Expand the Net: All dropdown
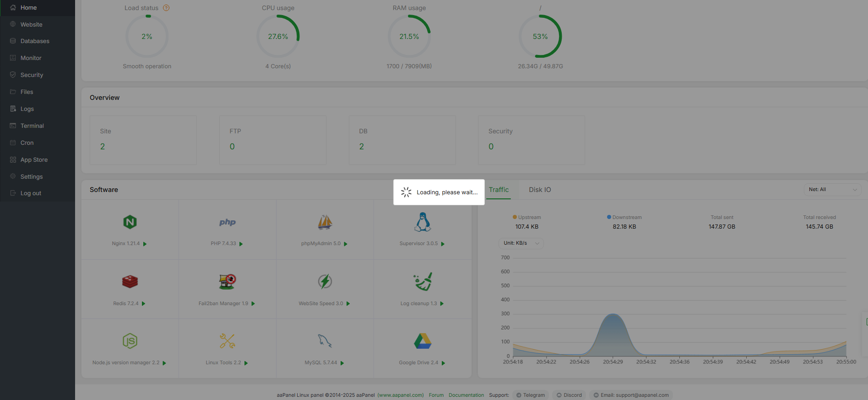868x400 pixels. click(x=832, y=189)
